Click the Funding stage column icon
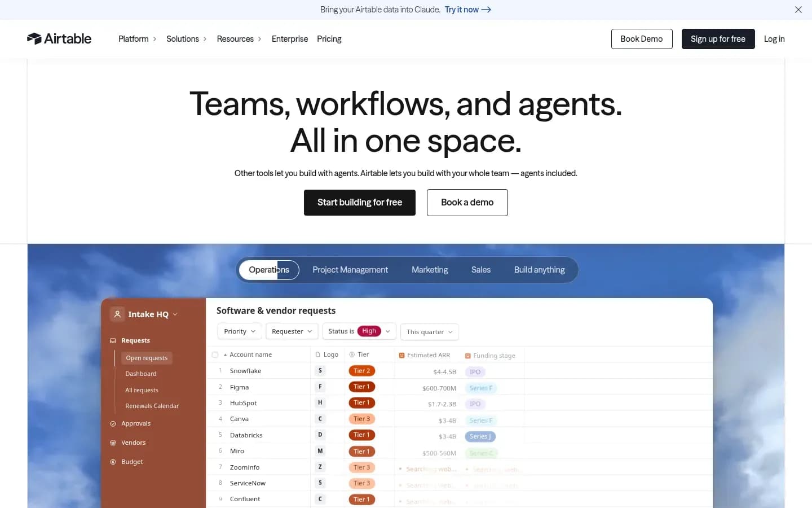The height and width of the screenshot is (508, 812). [467, 356]
